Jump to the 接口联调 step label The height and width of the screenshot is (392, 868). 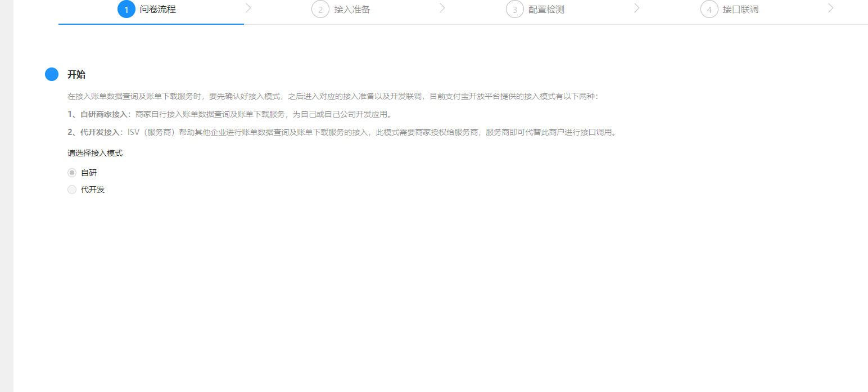[740, 10]
